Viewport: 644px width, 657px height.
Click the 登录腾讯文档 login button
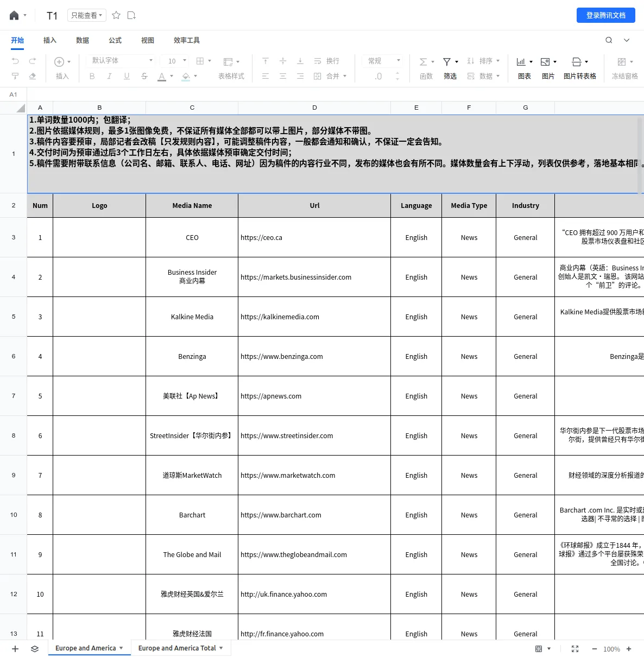tap(606, 15)
